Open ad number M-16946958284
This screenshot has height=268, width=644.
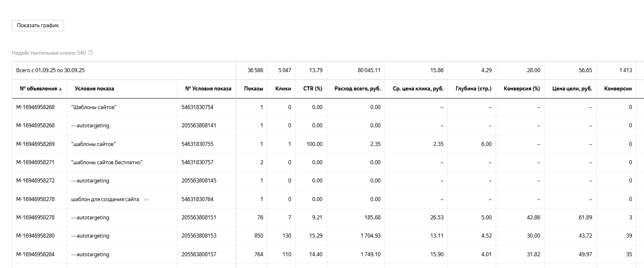(x=35, y=255)
